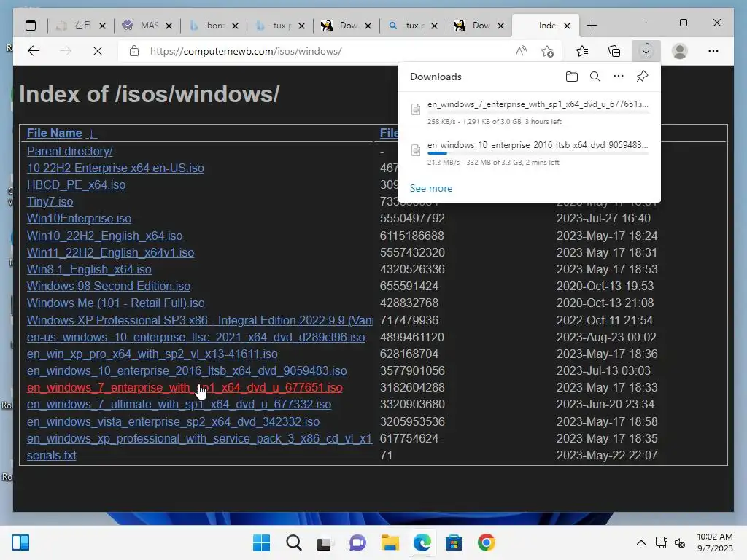
Task: Open network icon in system tray
Action: point(661,542)
